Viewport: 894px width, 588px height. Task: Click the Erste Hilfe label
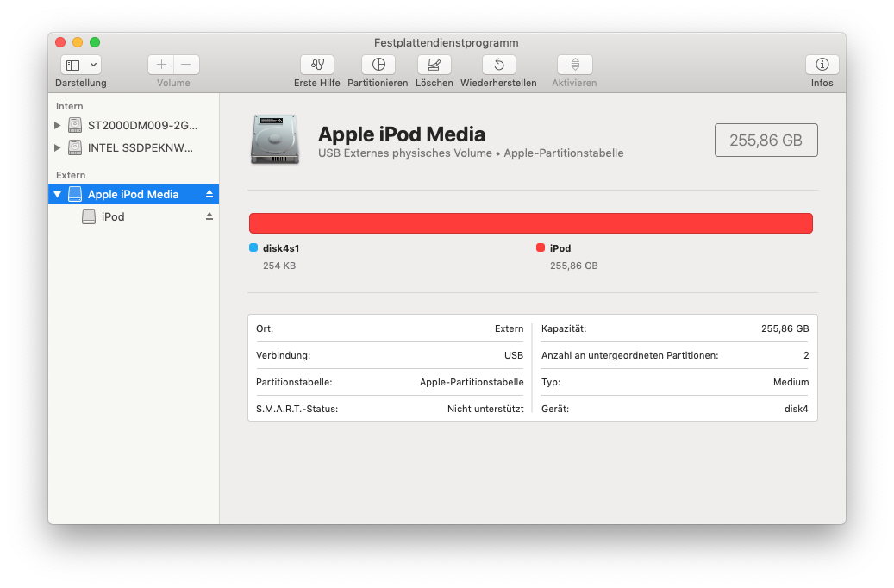pyautogui.click(x=317, y=83)
